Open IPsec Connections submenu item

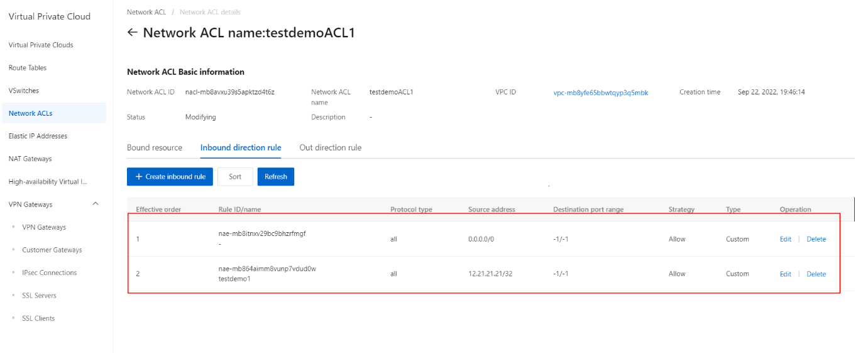click(49, 272)
